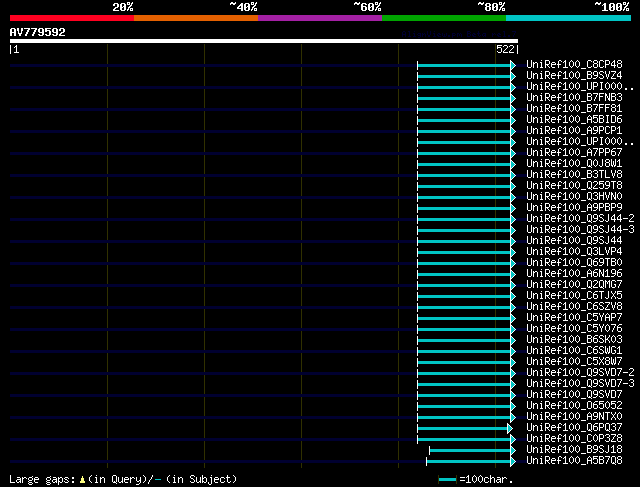Viewport: 640px width, 487px height.
Task: Select the UniRef100_Q6PQ37 label
Action: tap(574, 428)
